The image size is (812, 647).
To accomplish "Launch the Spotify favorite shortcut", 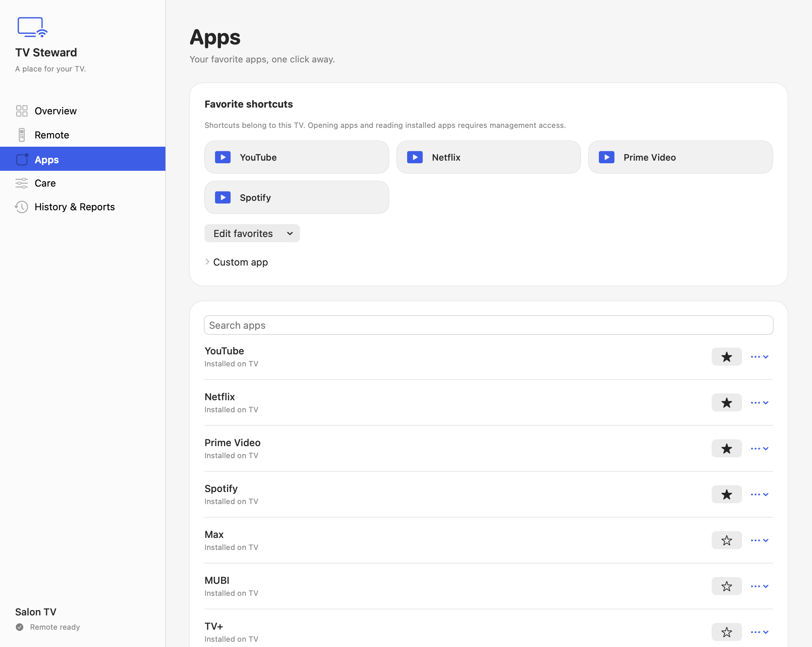I will (x=296, y=197).
